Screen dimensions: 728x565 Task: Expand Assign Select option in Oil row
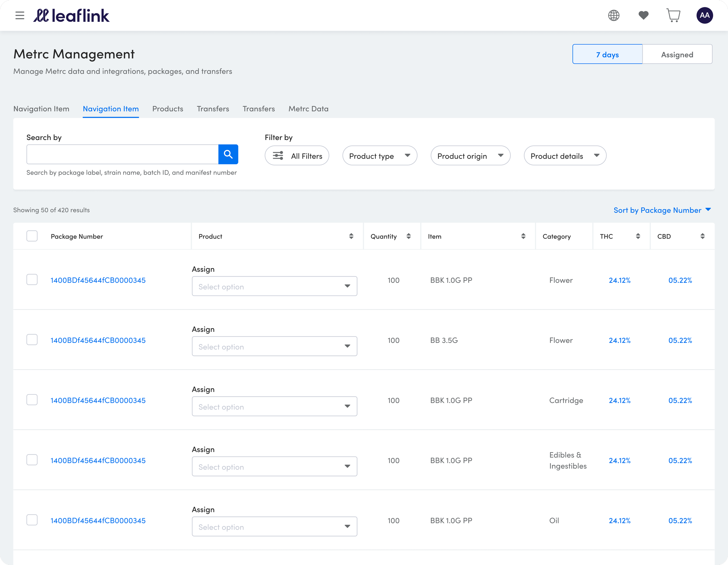coord(274,526)
